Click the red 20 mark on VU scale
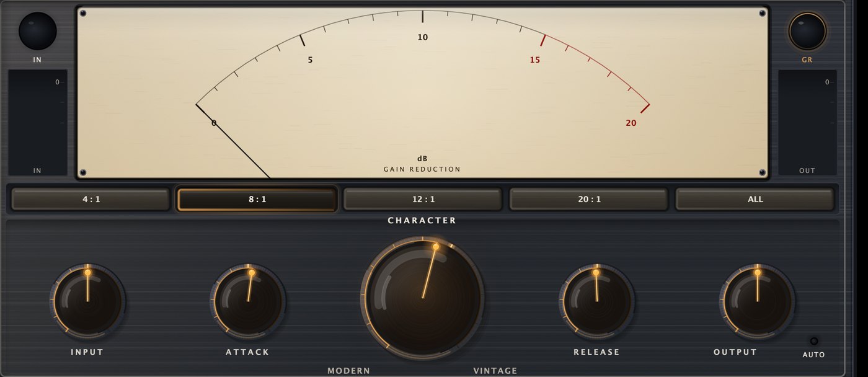 tap(631, 123)
